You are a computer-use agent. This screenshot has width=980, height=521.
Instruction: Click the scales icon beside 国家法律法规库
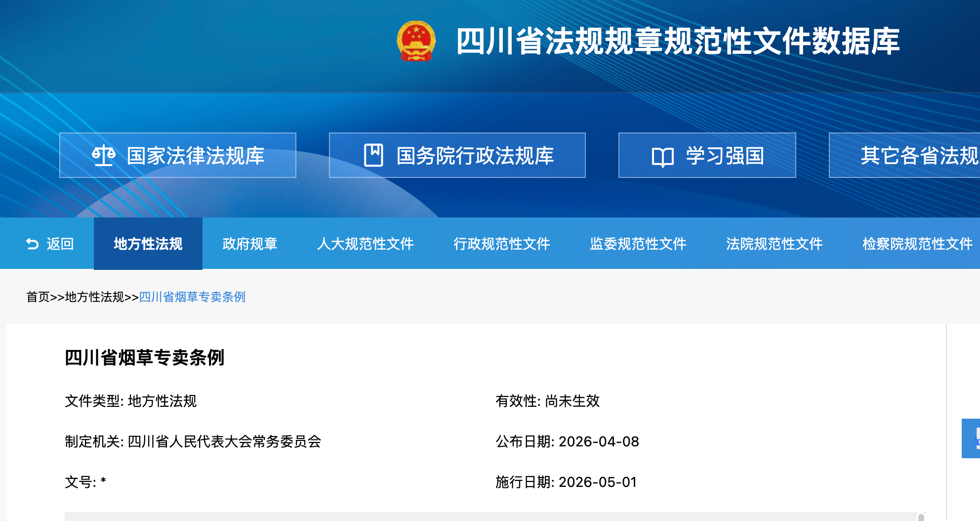pyautogui.click(x=103, y=156)
